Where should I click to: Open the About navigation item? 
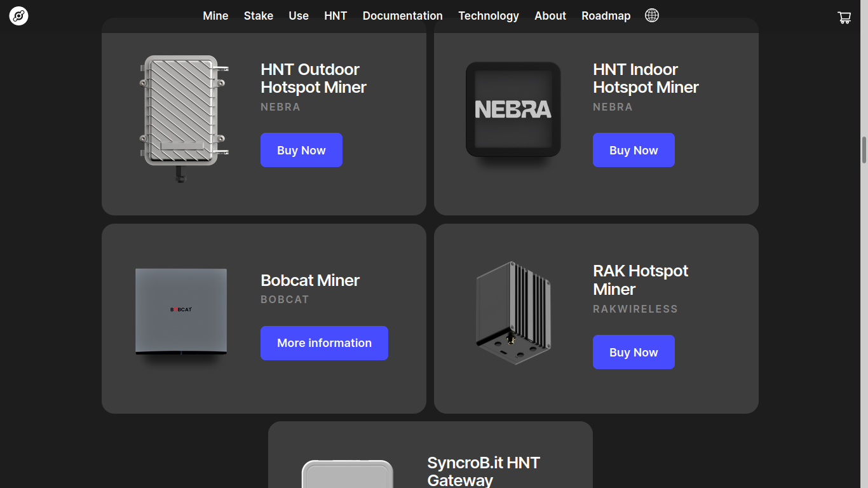point(550,16)
